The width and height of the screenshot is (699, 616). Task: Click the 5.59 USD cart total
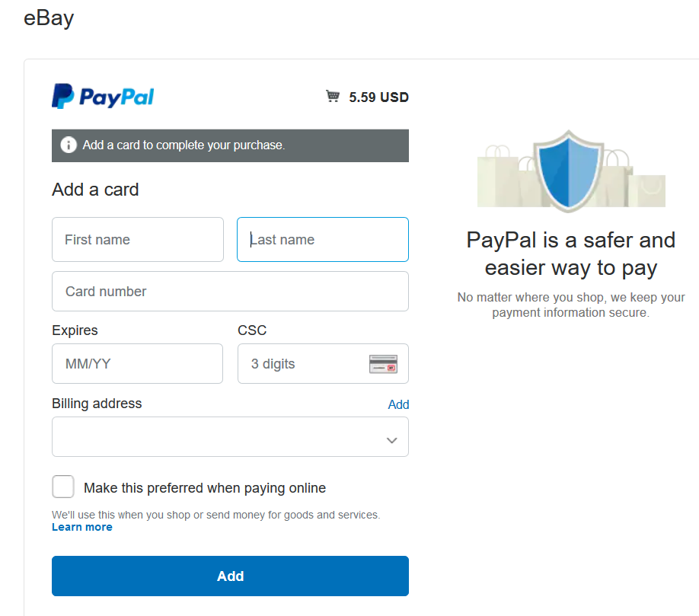(x=378, y=97)
